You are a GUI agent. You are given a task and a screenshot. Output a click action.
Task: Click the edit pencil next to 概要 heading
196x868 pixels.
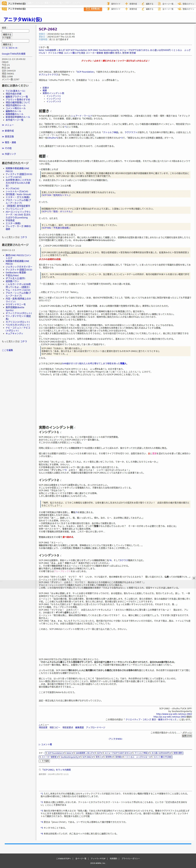47,156
